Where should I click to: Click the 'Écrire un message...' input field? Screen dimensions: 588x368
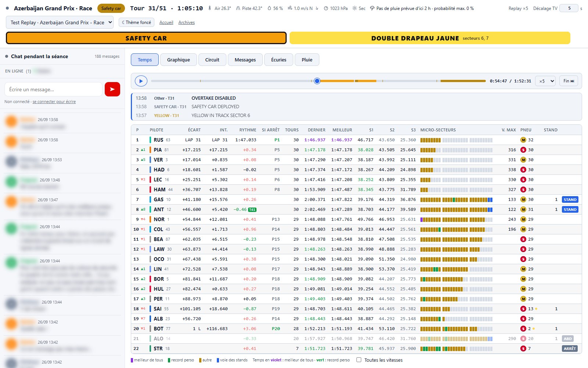click(x=53, y=89)
